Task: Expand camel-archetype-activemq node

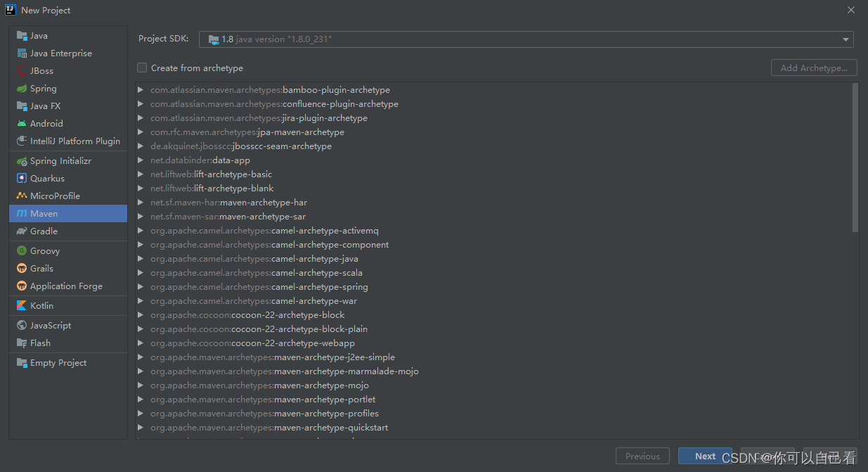Action: pyautogui.click(x=141, y=231)
